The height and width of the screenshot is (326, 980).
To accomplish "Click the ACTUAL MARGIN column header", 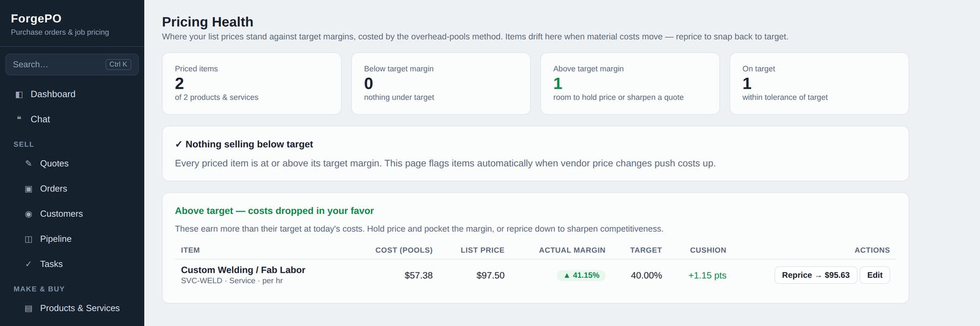I will [x=572, y=250].
